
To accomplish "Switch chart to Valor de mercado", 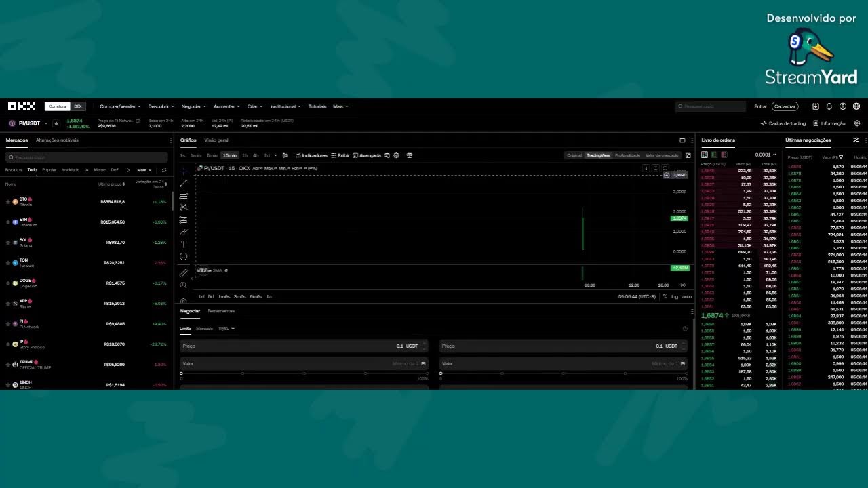I will tap(662, 155).
